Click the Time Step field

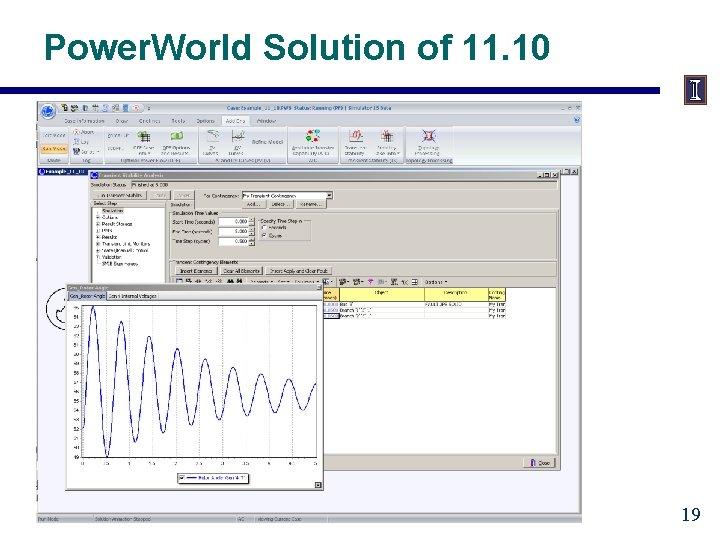pos(233,241)
